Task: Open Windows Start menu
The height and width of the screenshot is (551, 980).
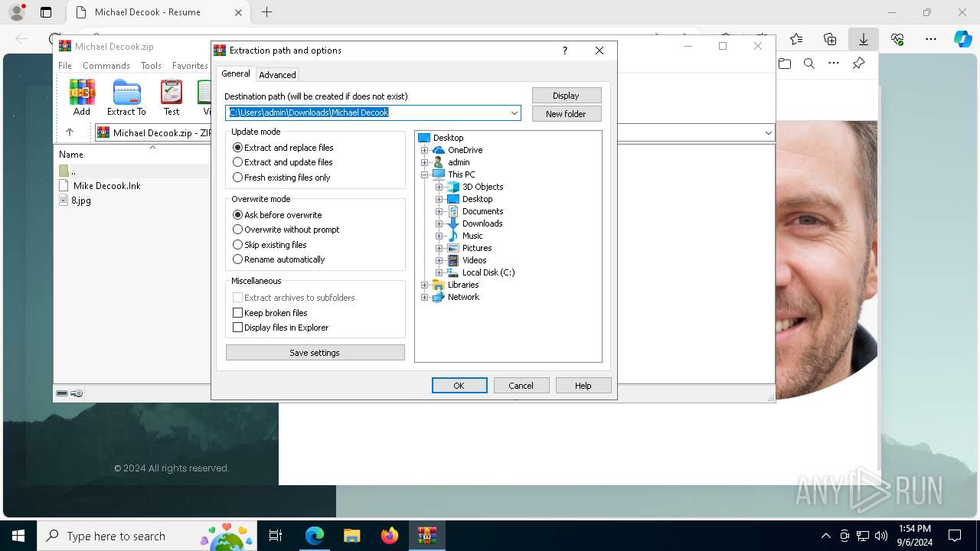Action: pos(18,536)
